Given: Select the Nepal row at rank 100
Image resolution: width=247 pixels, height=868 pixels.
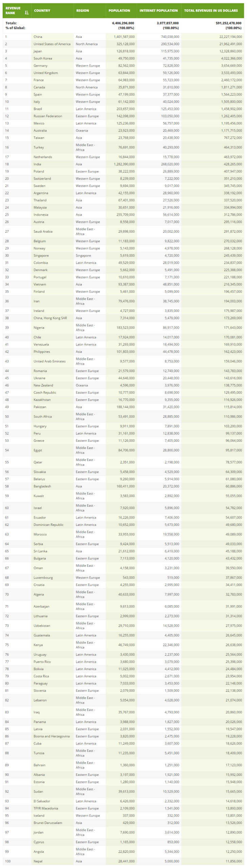Looking at the screenshot, I should click(x=123, y=861).
